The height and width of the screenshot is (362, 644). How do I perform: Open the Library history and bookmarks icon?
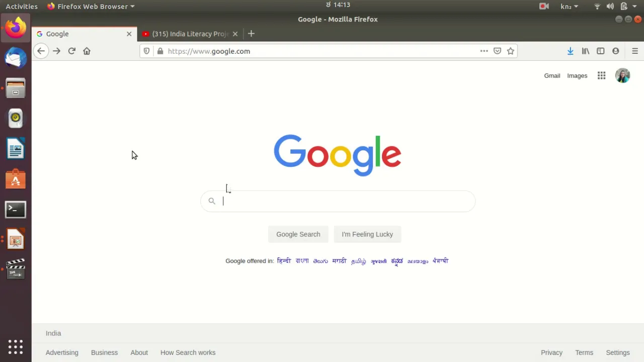click(586, 51)
